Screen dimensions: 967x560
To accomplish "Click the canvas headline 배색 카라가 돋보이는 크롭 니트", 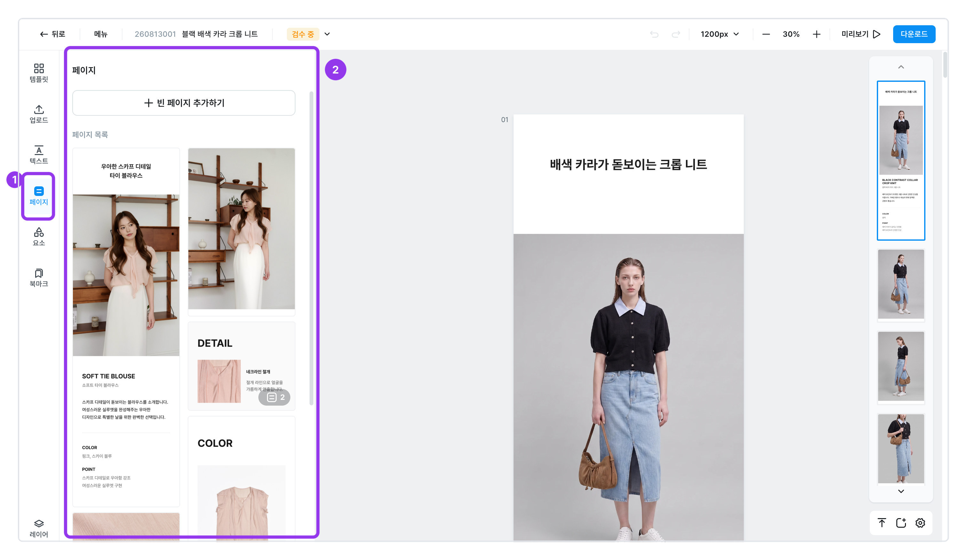I will (x=628, y=165).
